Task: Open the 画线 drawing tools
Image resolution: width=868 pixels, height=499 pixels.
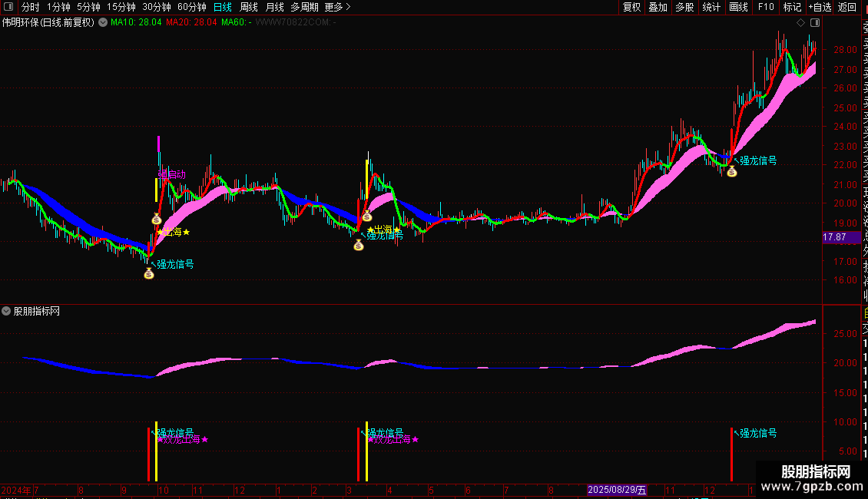Action: [x=738, y=7]
